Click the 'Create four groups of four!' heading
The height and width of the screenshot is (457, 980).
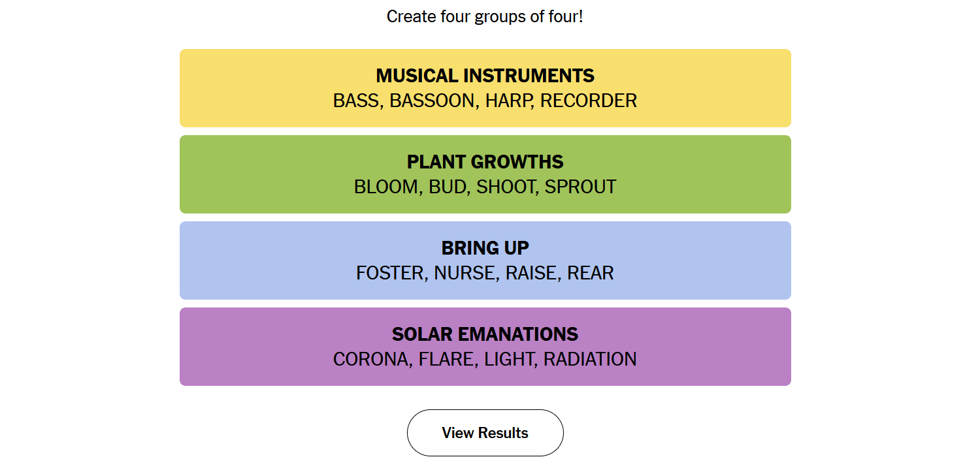point(485,16)
